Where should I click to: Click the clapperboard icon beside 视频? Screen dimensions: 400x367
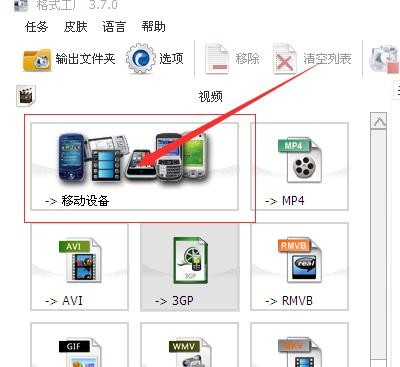point(26,96)
